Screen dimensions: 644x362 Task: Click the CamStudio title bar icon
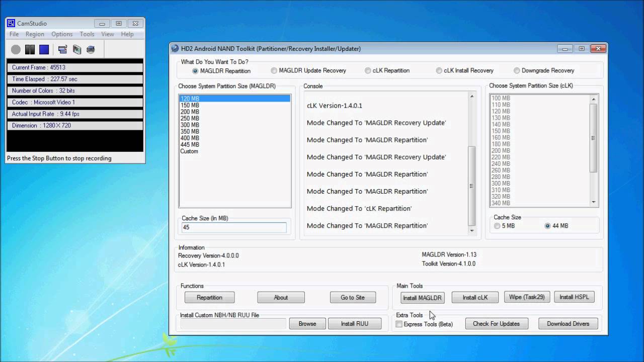[11, 23]
